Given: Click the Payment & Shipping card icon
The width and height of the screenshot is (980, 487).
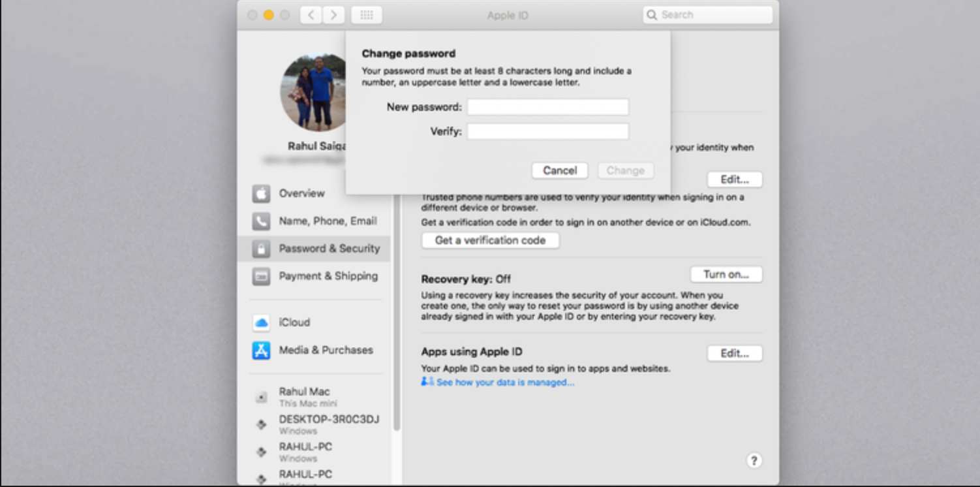Looking at the screenshot, I should point(261,276).
